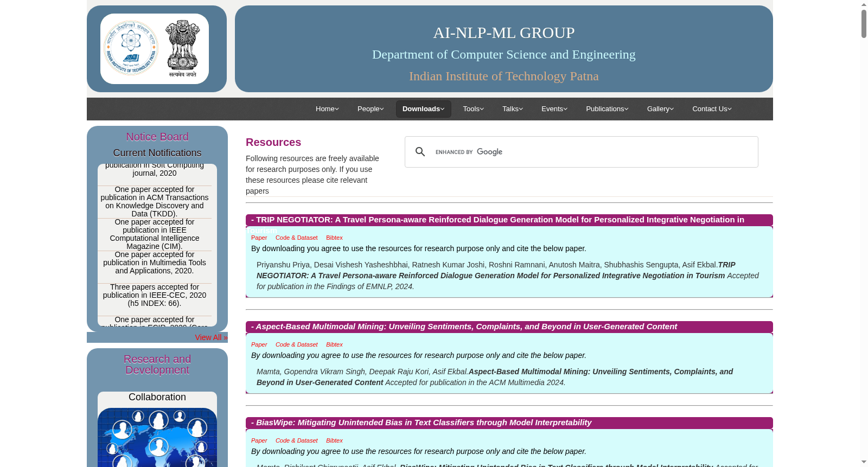This screenshot has width=868, height=467.
Task: Open Paper link for Aspect-Based Multimodal Mining
Action: click(259, 344)
